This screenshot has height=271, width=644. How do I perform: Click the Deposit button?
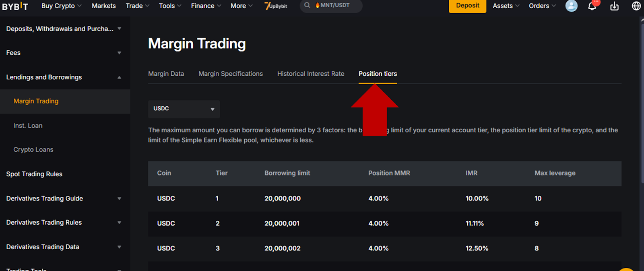click(x=467, y=6)
